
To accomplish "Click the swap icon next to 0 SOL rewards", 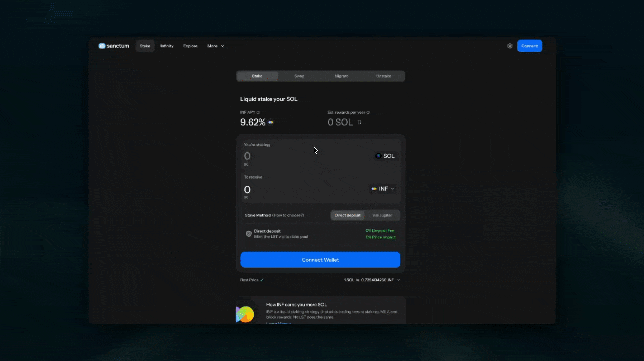I will 359,122.
